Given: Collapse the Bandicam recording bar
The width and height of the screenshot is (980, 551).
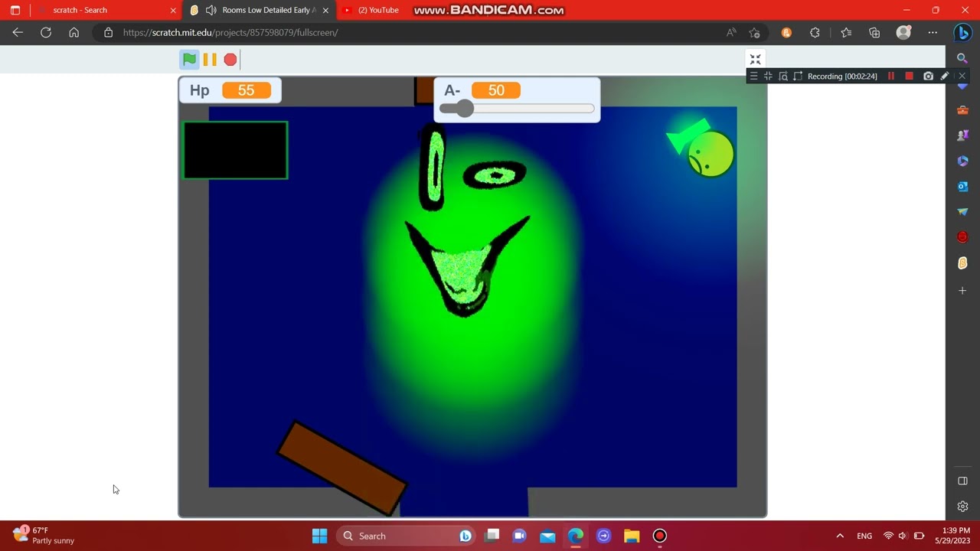Looking at the screenshot, I should click(x=768, y=77).
